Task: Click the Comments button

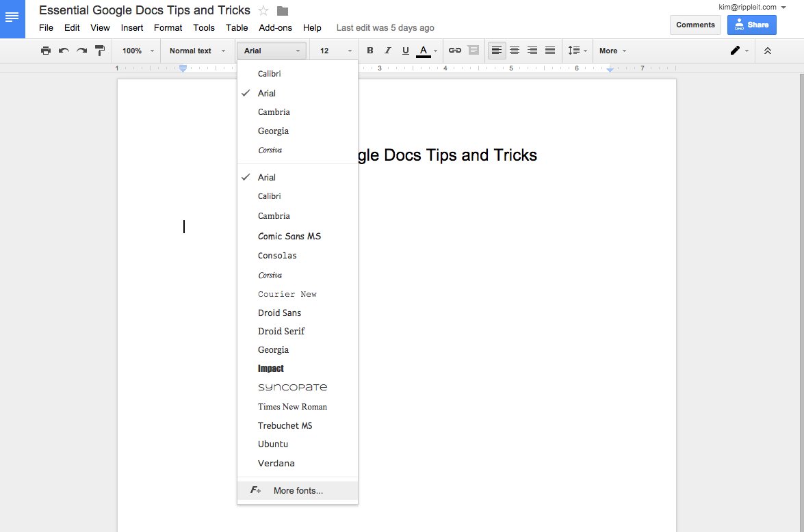Action: point(695,25)
